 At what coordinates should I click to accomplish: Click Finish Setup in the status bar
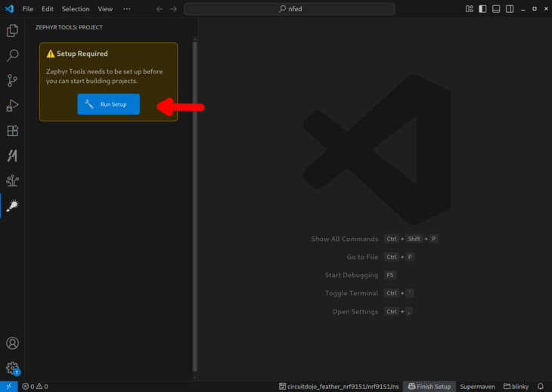click(x=430, y=387)
